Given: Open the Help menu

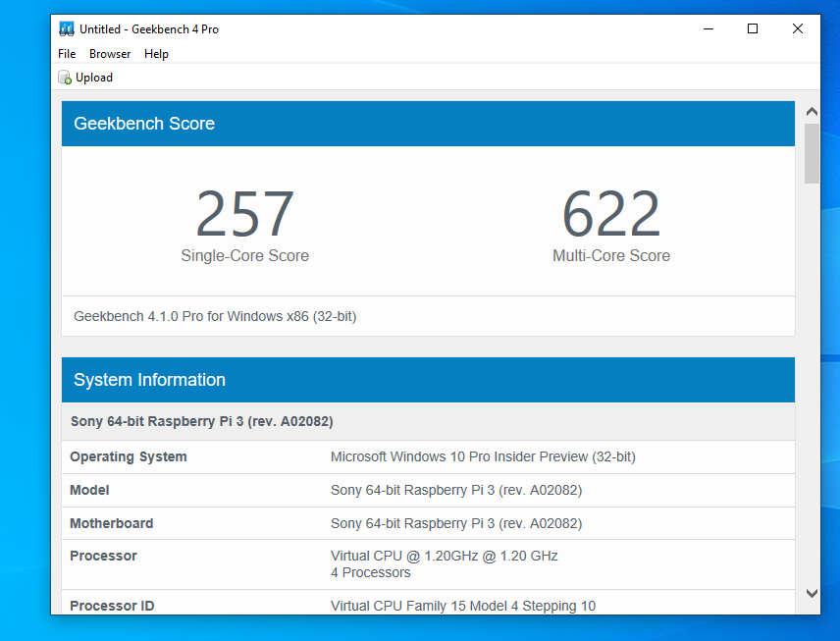Looking at the screenshot, I should pos(156,54).
